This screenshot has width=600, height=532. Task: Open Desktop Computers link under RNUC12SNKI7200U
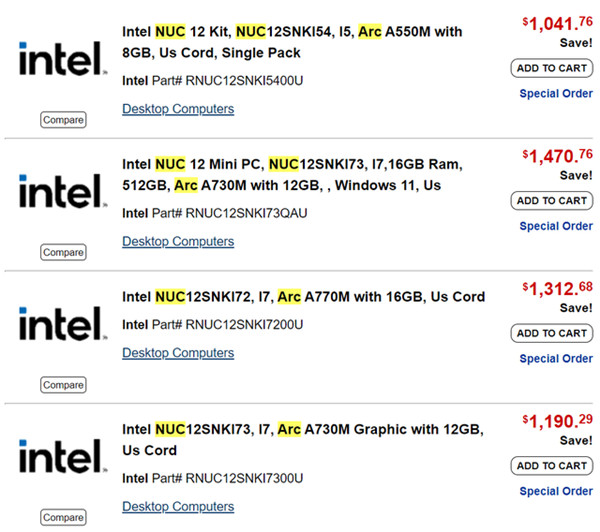[x=178, y=353]
